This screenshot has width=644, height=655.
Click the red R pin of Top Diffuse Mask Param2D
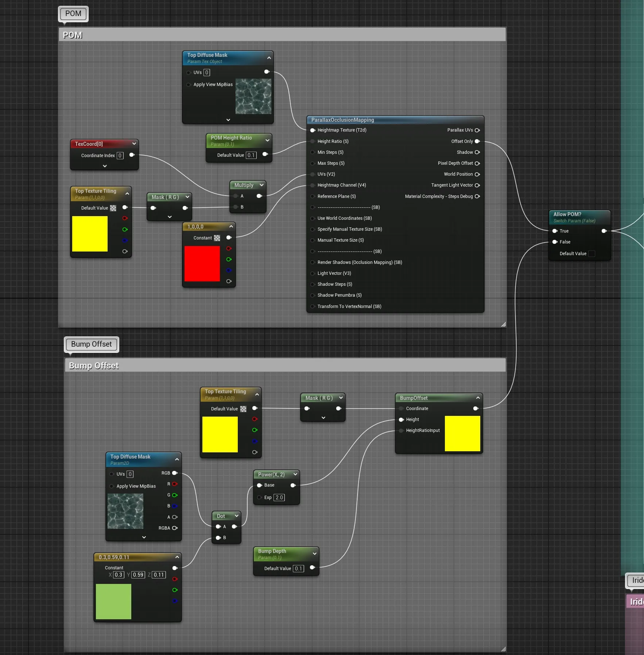click(175, 484)
